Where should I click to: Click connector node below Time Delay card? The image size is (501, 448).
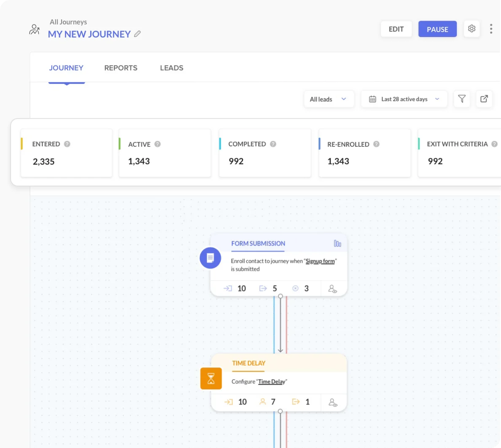click(280, 411)
